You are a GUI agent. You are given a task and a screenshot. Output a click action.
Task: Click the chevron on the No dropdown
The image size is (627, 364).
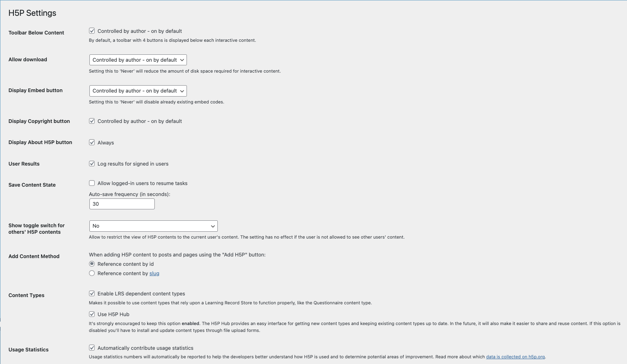click(x=213, y=226)
